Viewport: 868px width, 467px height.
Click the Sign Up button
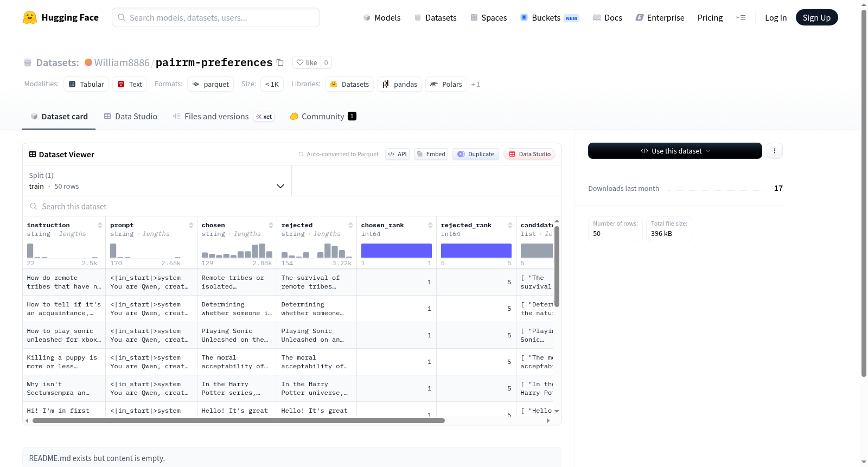tap(816, 17)
